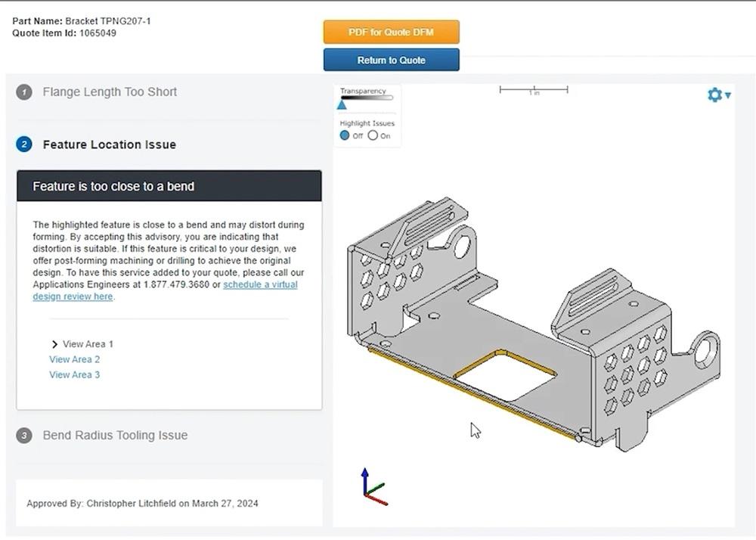Click Part Name Bracket TPNG207-1 text
The image size is (756, 540).
pyautogui.click(x=82, y=21)
